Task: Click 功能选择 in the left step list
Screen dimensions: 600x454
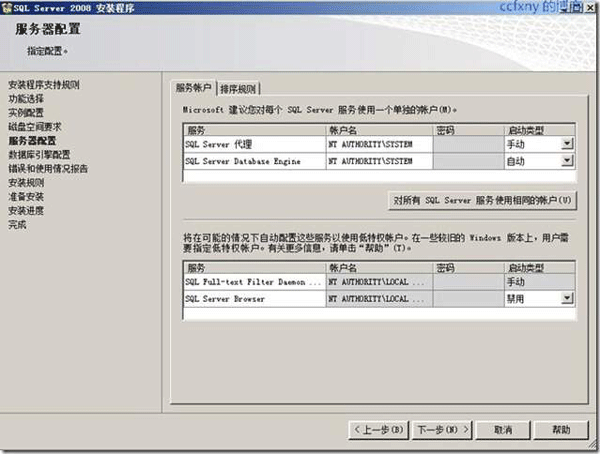Action: point(27,99)
